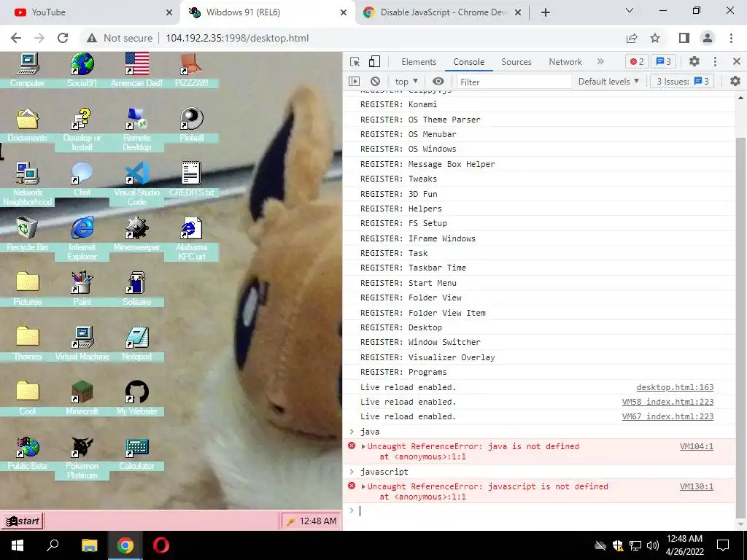Screen dimensions: 747x560
Task: Switch to the Elements tab
Action: [419, 61]
